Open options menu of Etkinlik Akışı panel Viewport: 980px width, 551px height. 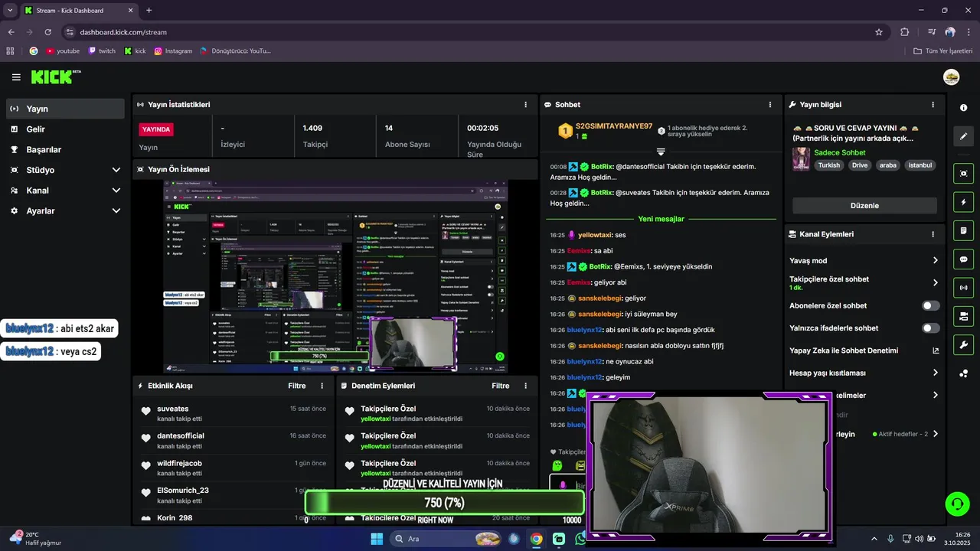[x=322, y=386]
